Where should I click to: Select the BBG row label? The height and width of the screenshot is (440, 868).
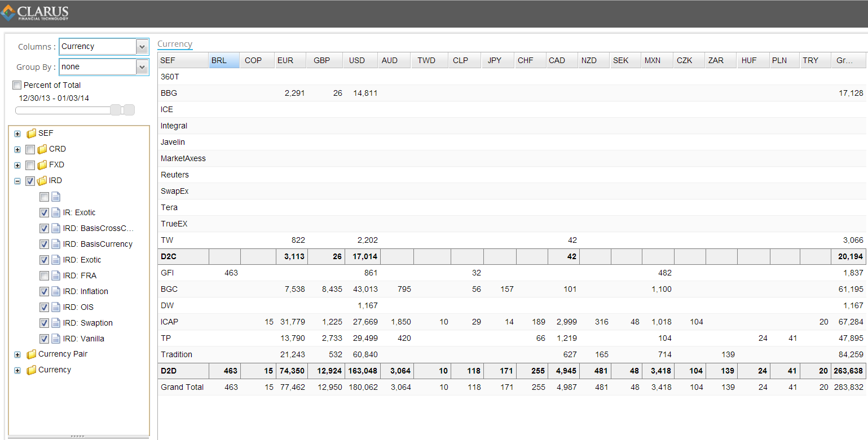[169, 93]
